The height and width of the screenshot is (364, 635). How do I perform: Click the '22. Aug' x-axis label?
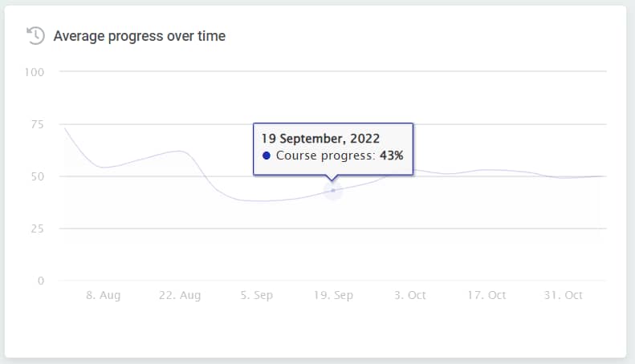click(180, 295)
